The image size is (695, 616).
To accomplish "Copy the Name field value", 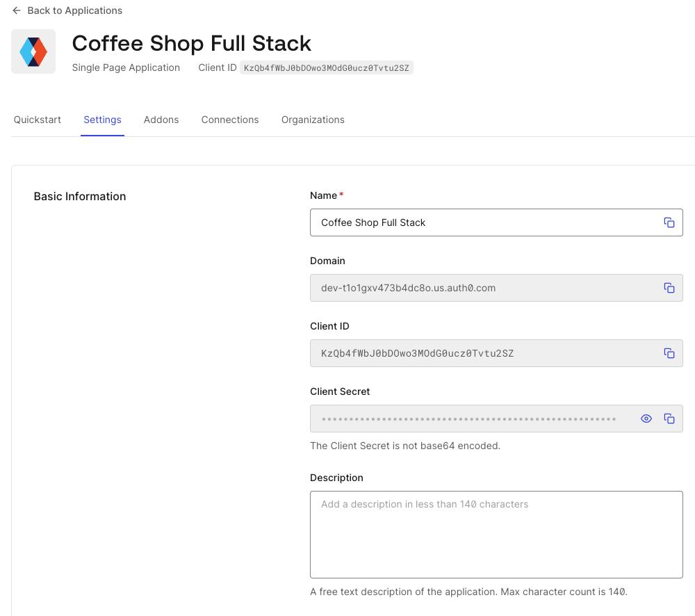I will (x=669, y=222).
